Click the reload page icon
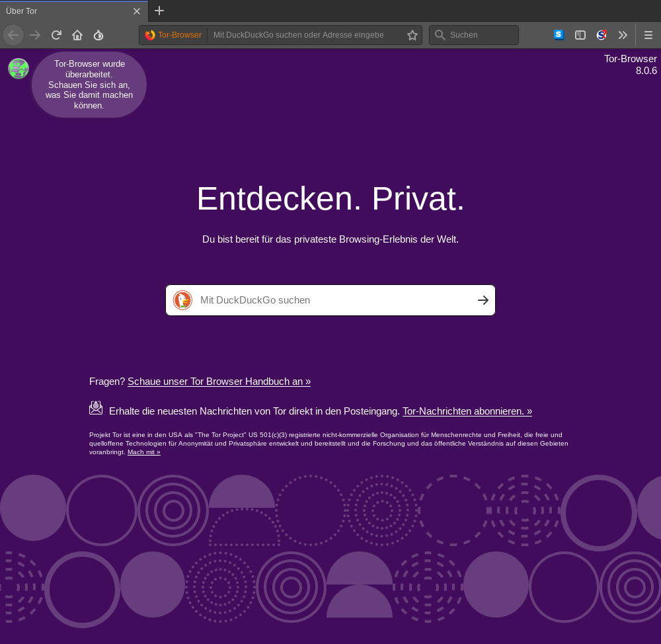Viewport: 661px width, 644px height. tap(57, 35)
